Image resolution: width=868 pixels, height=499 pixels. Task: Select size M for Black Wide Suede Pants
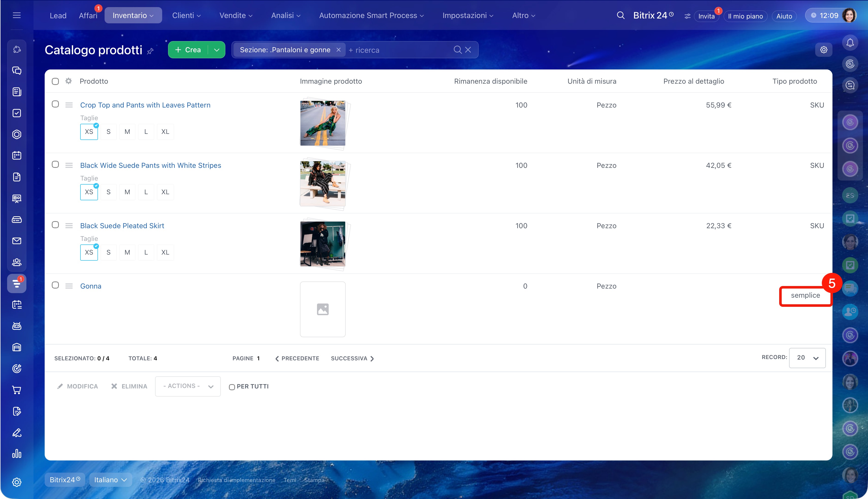(x=127, y=192)
